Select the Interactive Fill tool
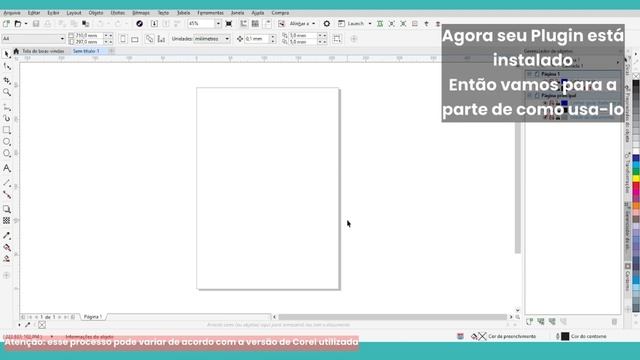 tap(7, 247)
